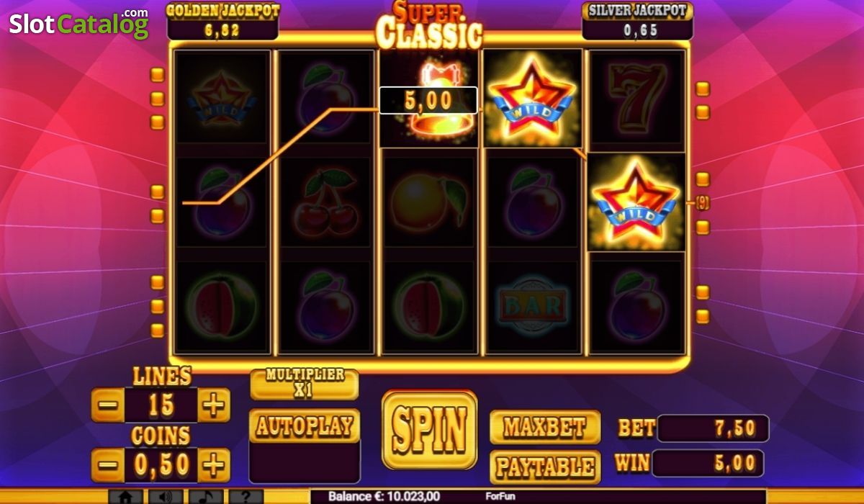Click the cherries symbol on reel two
The image size is (864, 504).
[325, 202]
